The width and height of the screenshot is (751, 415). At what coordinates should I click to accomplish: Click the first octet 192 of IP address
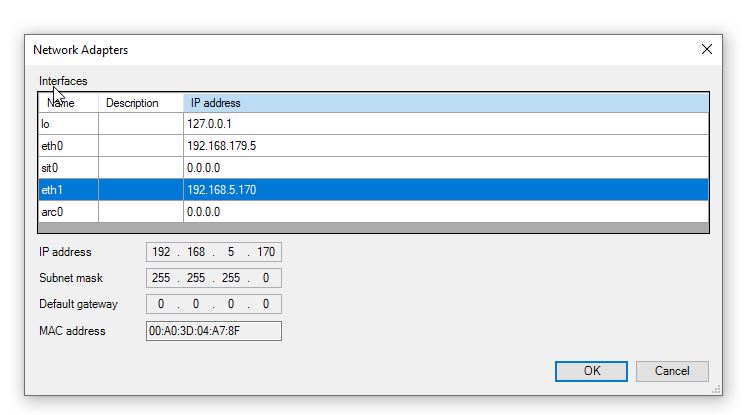point(161,252)
